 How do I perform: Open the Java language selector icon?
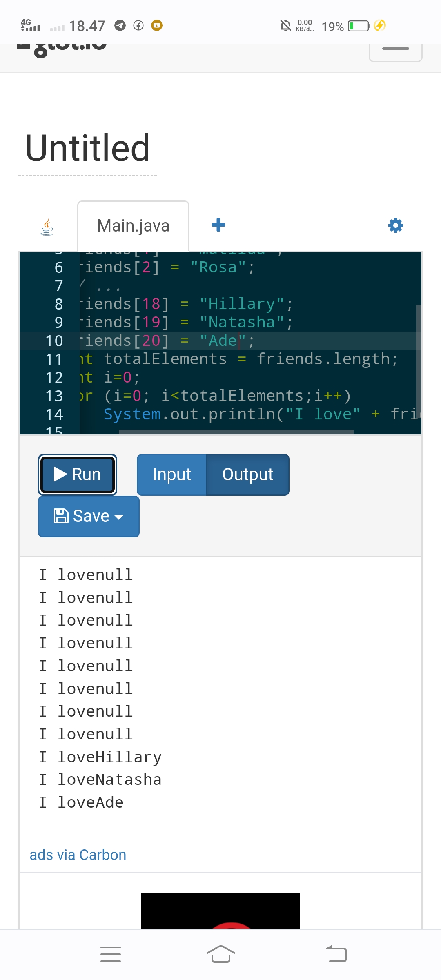47,227
